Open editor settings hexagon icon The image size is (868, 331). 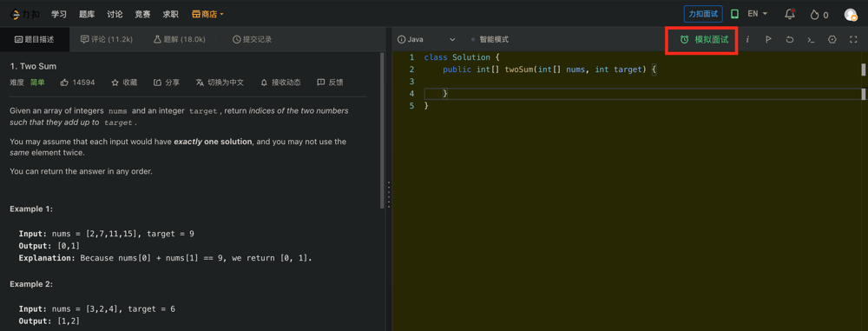tap(832, 39)
